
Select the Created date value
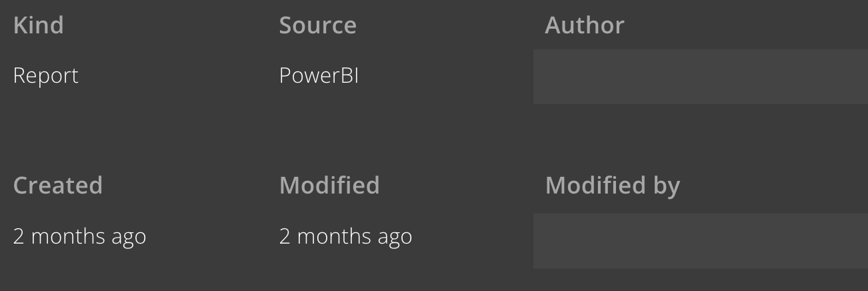point(79,236)
